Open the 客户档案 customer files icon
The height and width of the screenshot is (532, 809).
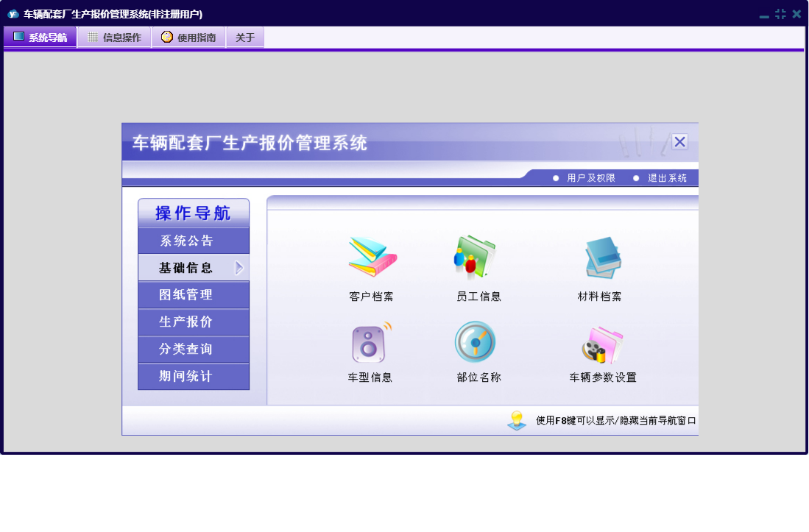pos(372,257)
